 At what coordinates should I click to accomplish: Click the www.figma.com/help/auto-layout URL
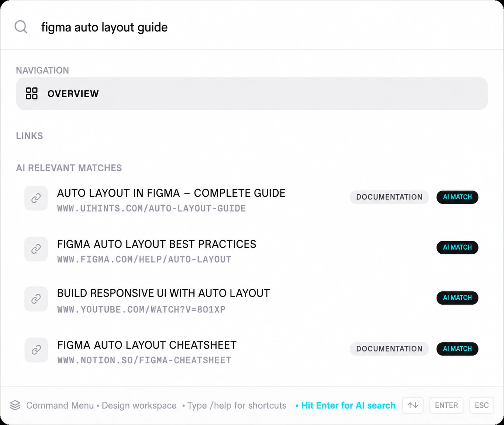[144, 260]
